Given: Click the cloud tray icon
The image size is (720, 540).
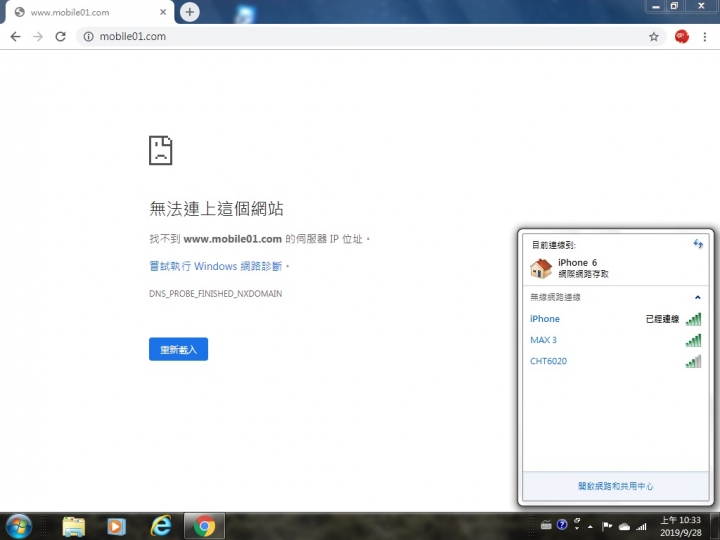Looking at the screenshot, I should pos(624,526).
